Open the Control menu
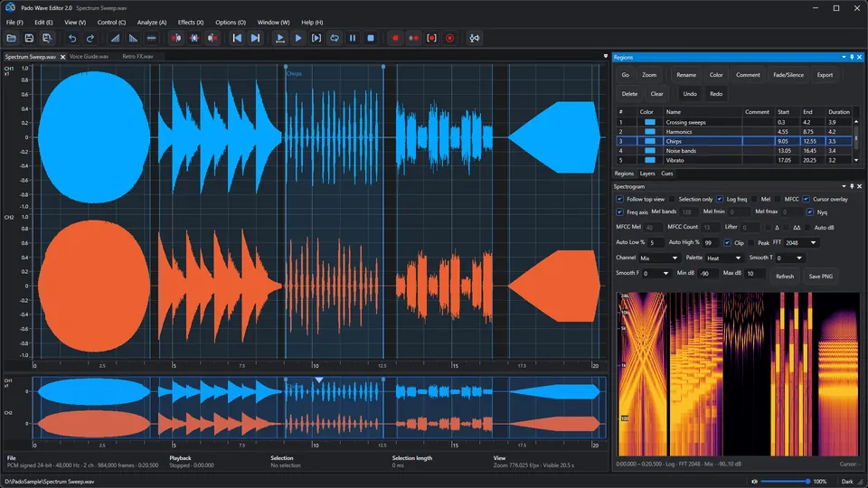 pos(111,22)
